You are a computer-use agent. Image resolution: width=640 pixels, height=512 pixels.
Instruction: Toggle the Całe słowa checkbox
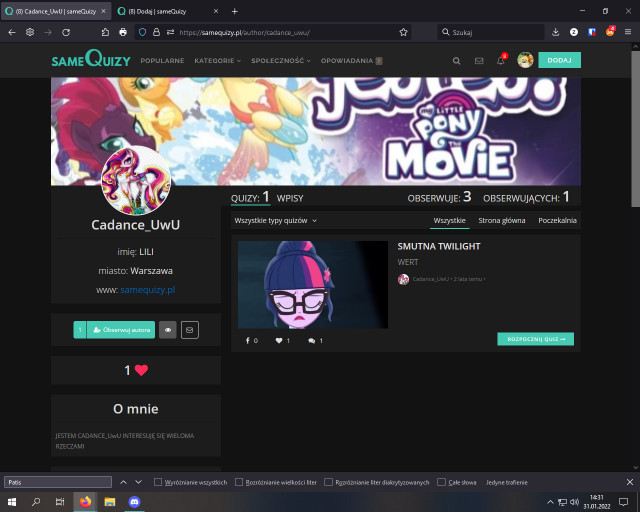441,482
